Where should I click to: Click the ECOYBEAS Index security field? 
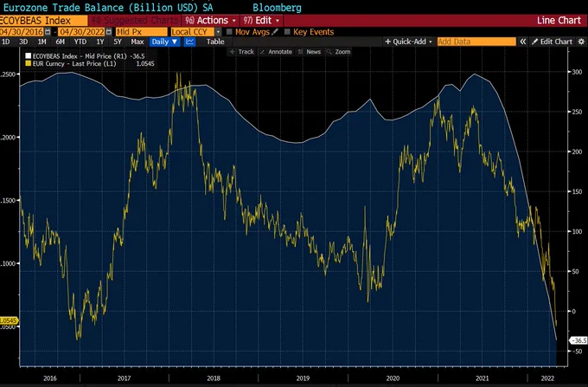pyautogui.click(x=43, y=20)
